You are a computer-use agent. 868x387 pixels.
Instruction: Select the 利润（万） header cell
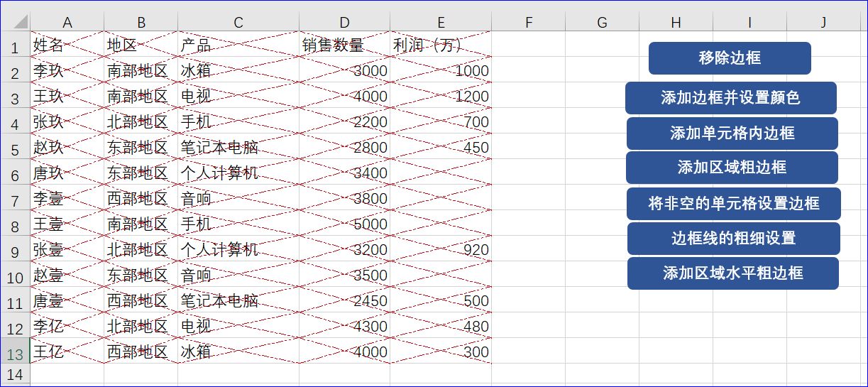[x=441, y=45]
